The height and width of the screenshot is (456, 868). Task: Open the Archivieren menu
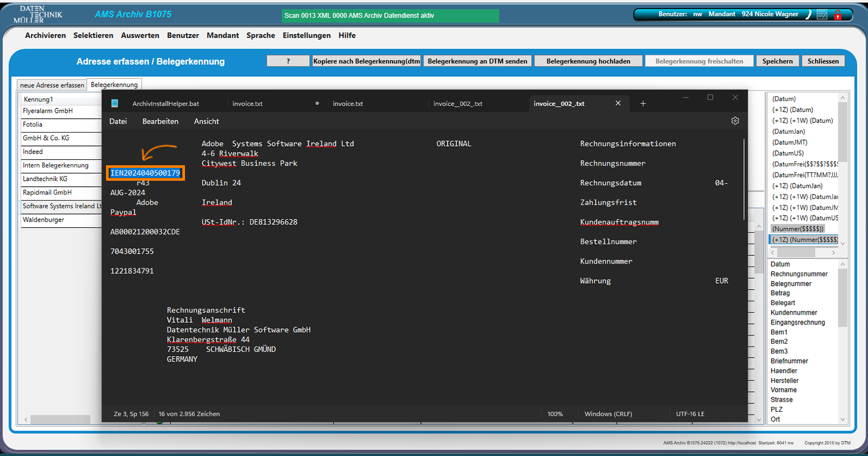click(x=45, y=35)
